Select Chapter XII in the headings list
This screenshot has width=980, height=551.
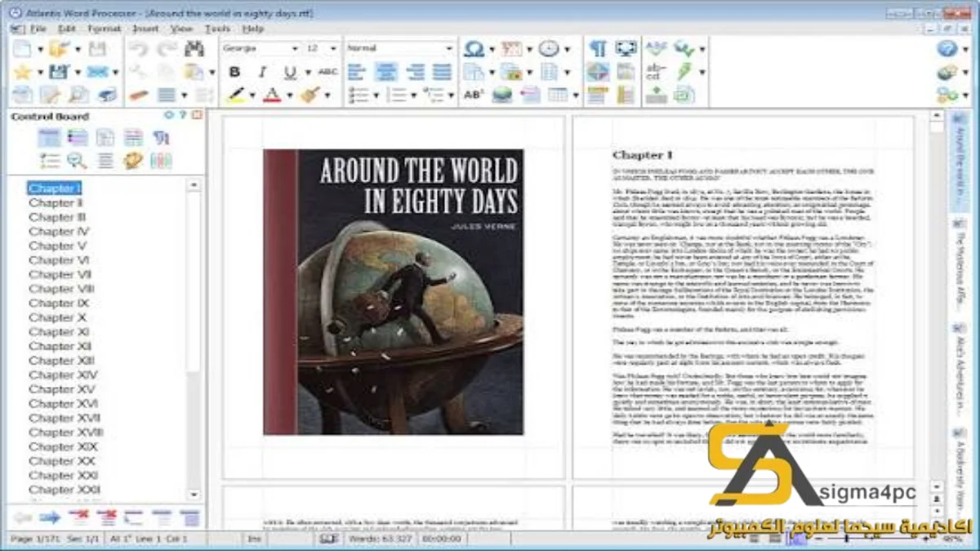click(x=60, y=346)
